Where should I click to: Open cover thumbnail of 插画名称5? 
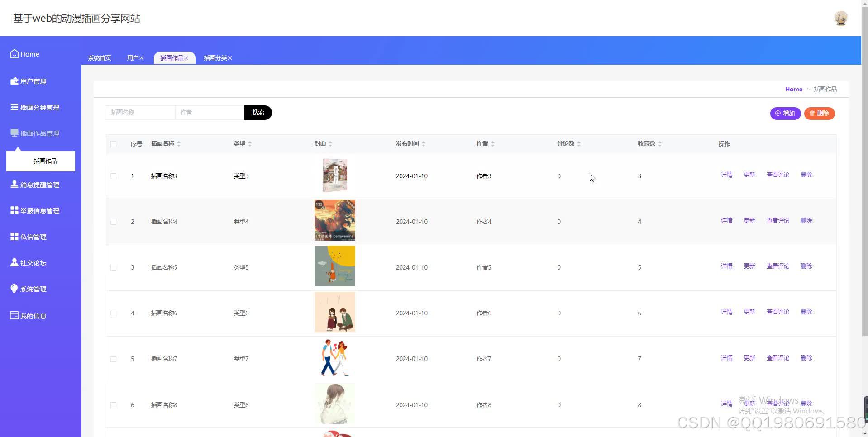tap(335, 266)
